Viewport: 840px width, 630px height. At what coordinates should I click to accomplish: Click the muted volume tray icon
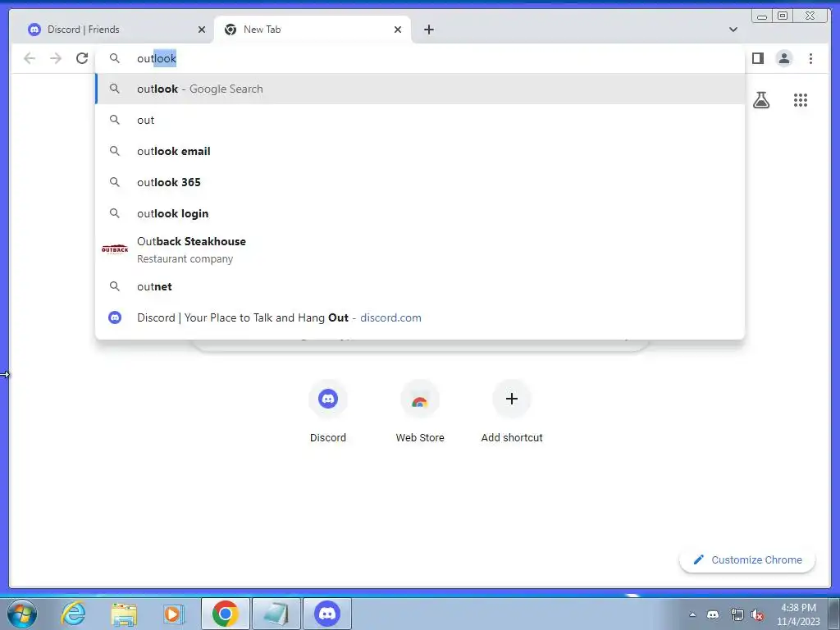click(x=757, y=615)
